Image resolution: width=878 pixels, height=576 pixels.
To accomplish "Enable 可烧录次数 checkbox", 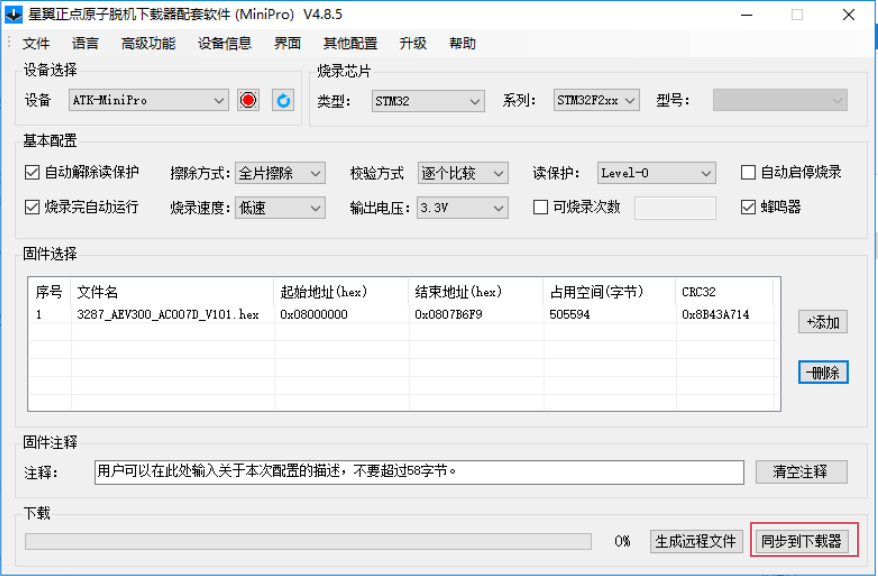I will (x=541, y=208).
